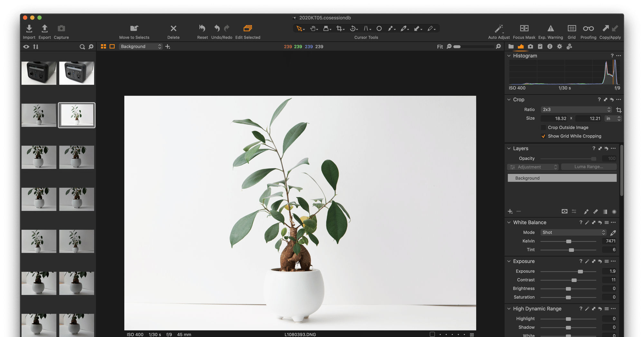
Task: Choose the Pan hand cursor tool
Action: click(x=313, y=29)
